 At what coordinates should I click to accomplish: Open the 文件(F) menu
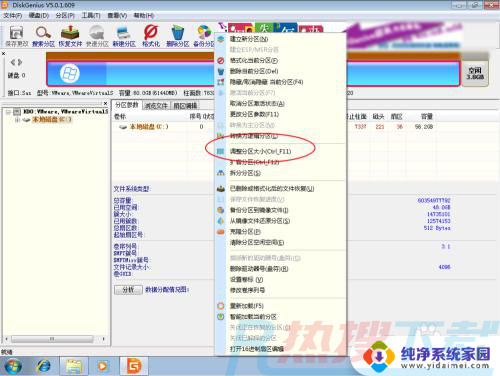(x=13, y=16)
